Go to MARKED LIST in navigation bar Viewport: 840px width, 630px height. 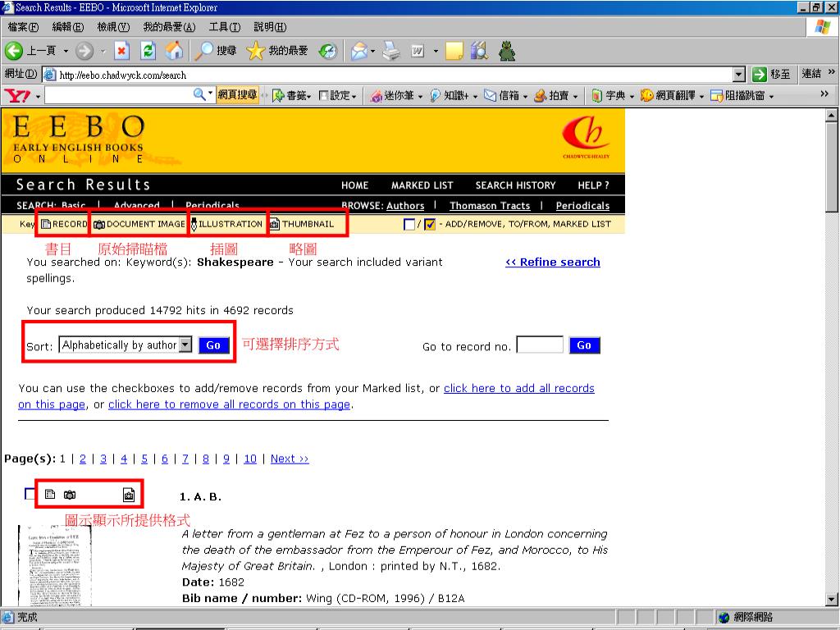click(x=422, y=185)
